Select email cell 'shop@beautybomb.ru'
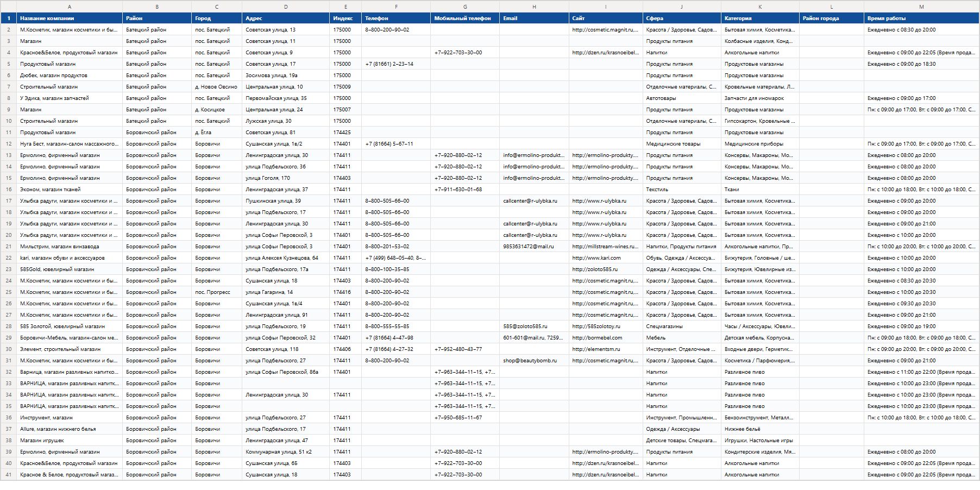 (x=534, y=361)
